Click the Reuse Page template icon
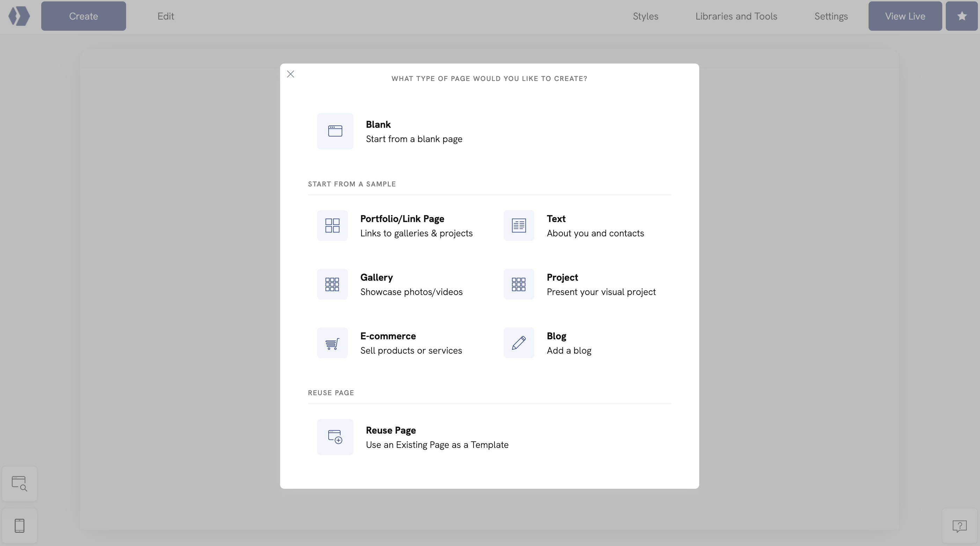 click(334, 437)
